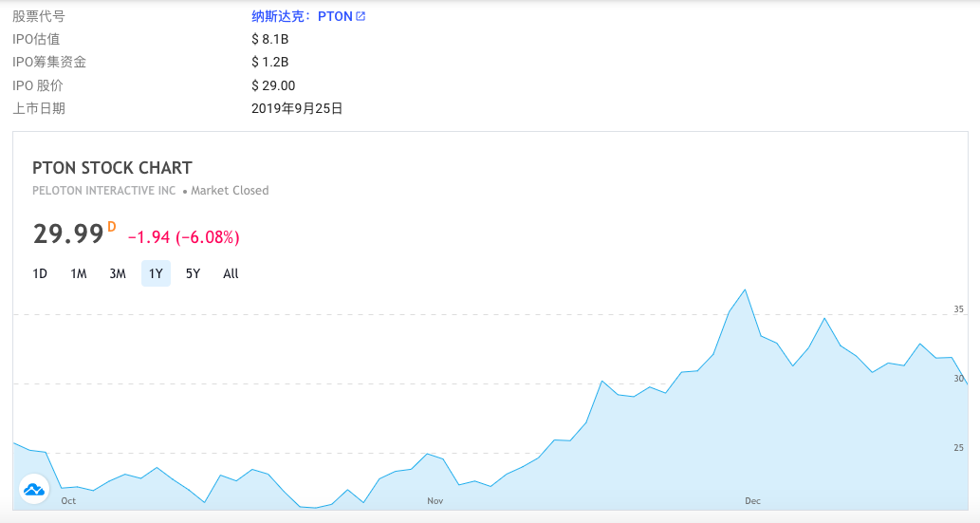Select the 1D time range
The height and width of the screenshot is (523, 980).
tap(40, 273)
